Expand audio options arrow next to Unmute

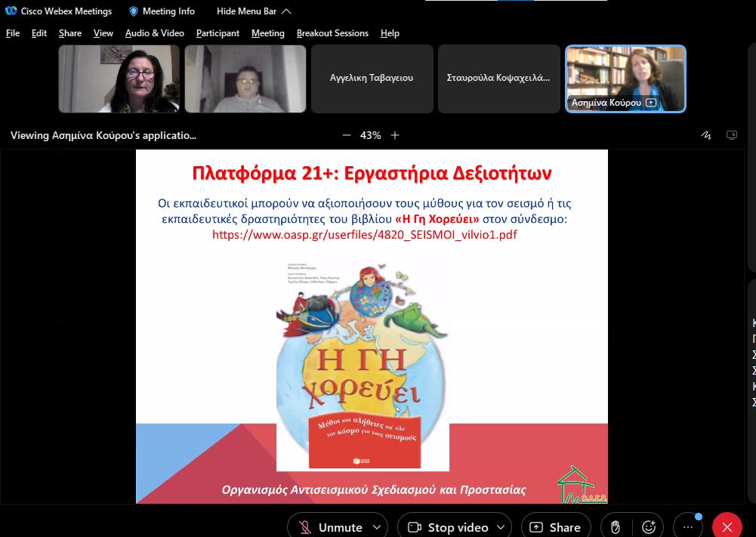376,527
